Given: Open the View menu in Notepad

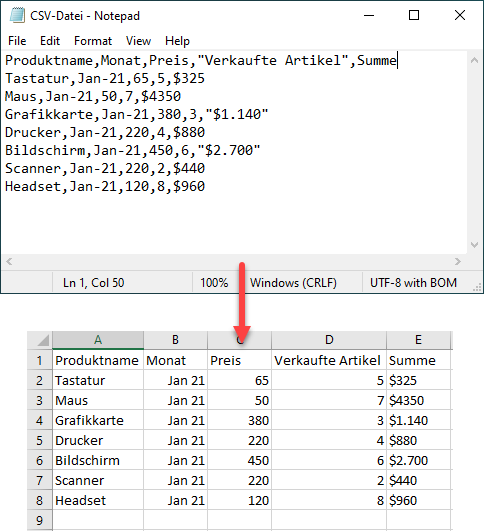Looking at the screenshot, I should coord(138,41).
